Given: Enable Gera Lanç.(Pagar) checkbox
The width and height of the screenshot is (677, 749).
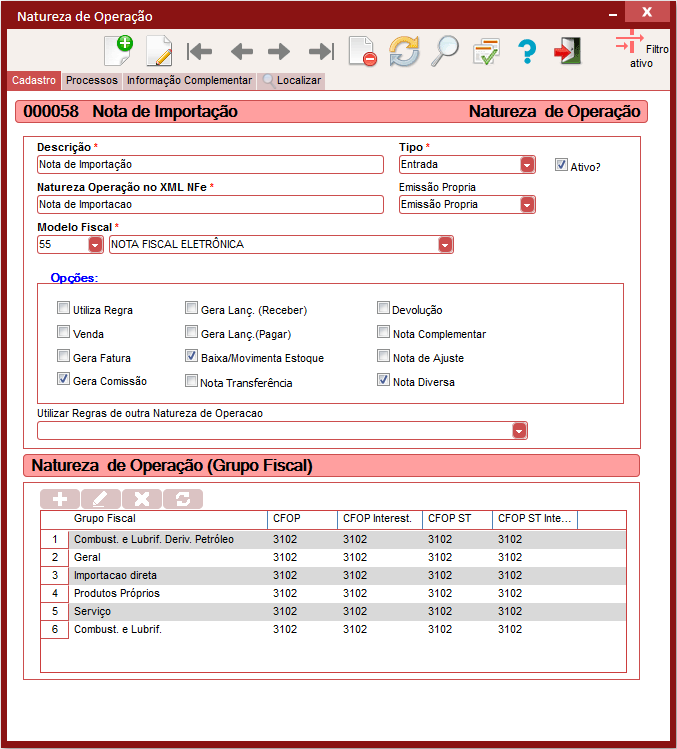Looking at the screenshot, I should [191, 332].
